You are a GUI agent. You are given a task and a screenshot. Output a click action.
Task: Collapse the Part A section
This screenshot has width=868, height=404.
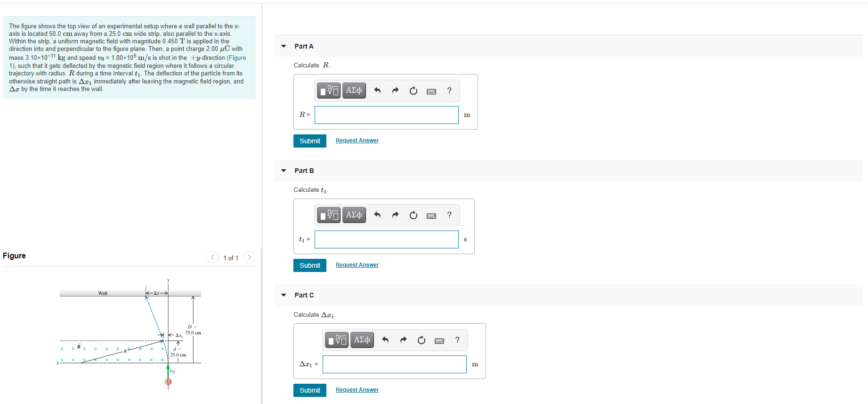click(284, 46)
